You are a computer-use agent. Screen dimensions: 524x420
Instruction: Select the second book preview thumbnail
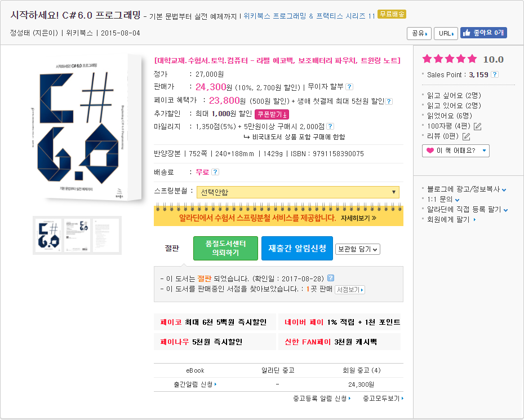pos(77,235)
